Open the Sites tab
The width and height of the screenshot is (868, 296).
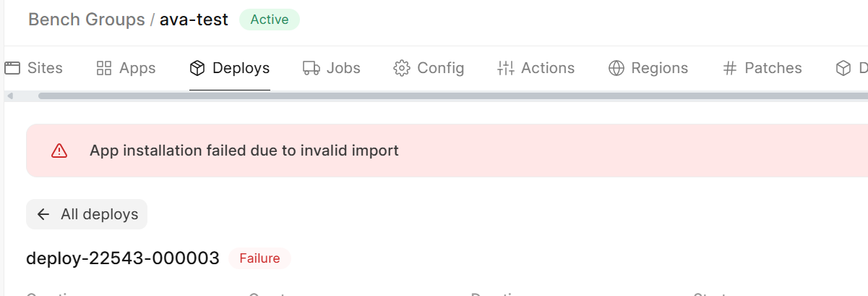(33, 68)
